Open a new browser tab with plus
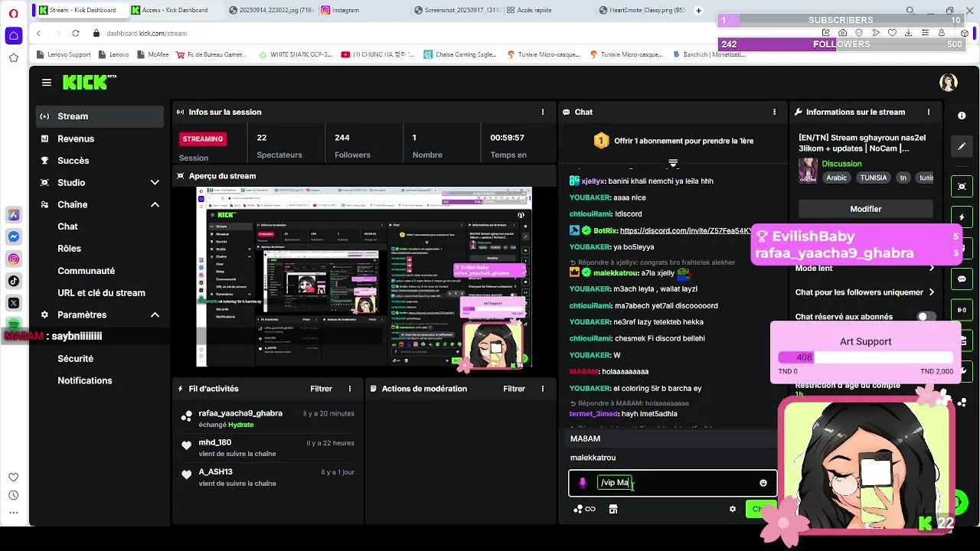The width and height of the screenshot is (980, 551). pyautogui.click(x=698, y=10)
